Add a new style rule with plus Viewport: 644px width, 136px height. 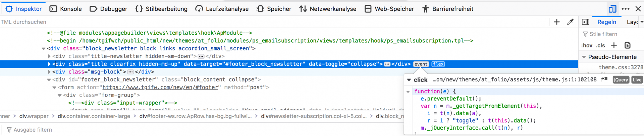pos(614,45)
